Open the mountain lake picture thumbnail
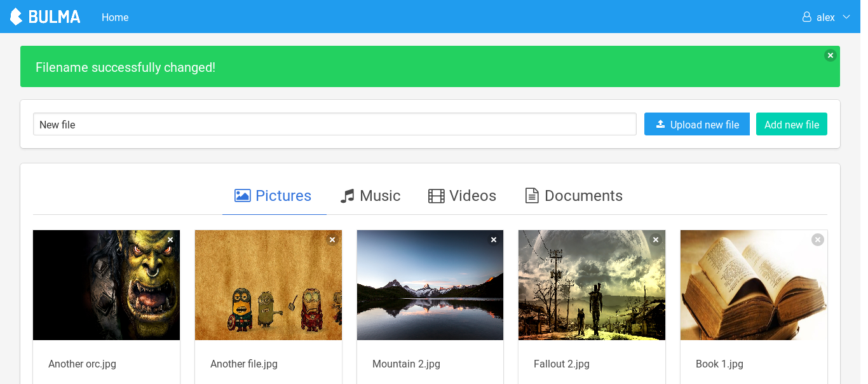This screenshot has height=384, width=868. 430,285
